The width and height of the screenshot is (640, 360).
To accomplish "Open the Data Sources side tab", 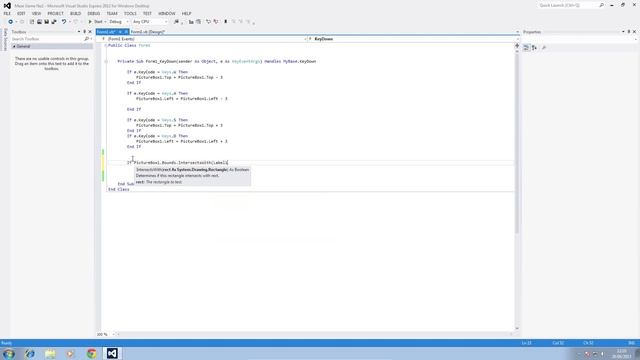I will pos(5,40).
